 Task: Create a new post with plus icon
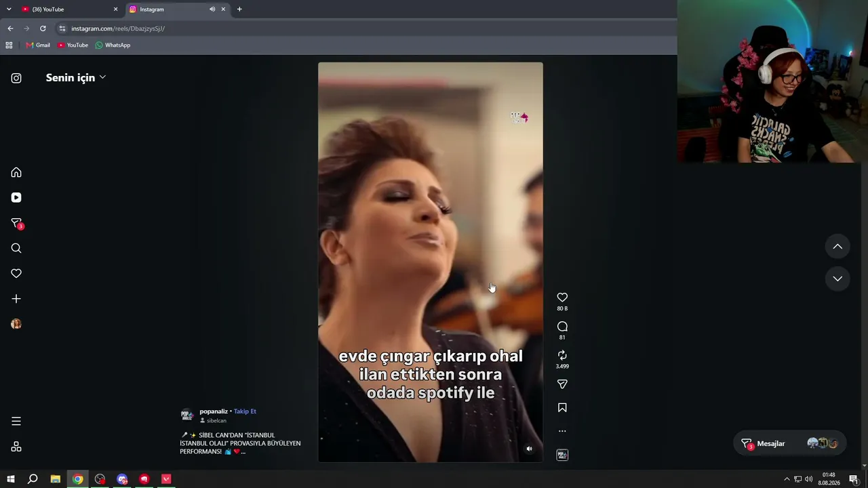point(16,299)
